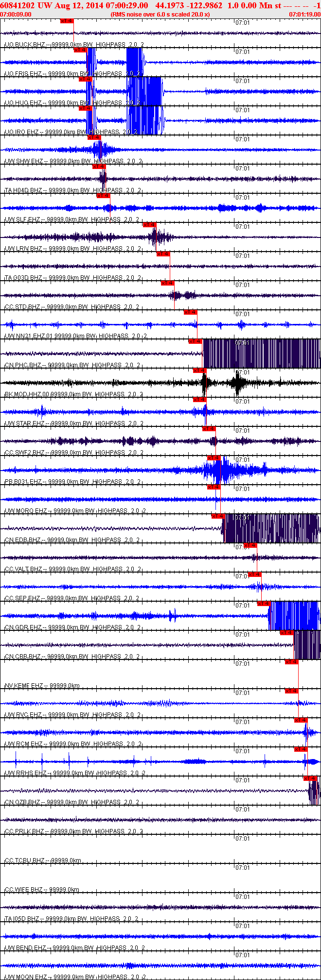Click the 'UW.RRHS.EHZ' station label
Viewport: 321px width, 980px height.
click(25, 773)
